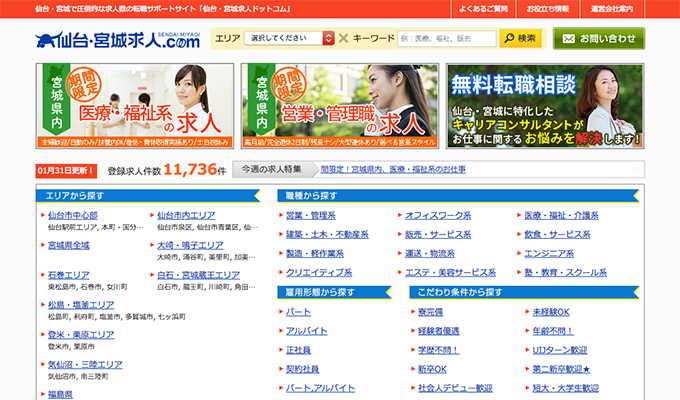Open the 医療・福祉系の求人 banner
The width and height of the screenshot is (680, 400).
pyautogui.click(x=135, y=106)
